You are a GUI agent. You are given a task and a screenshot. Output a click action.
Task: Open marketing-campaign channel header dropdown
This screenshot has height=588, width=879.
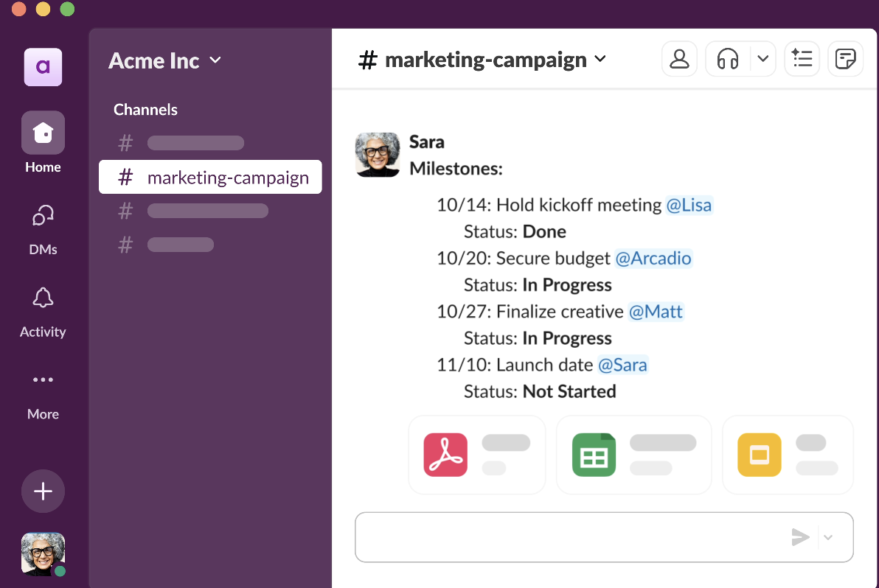600,59
